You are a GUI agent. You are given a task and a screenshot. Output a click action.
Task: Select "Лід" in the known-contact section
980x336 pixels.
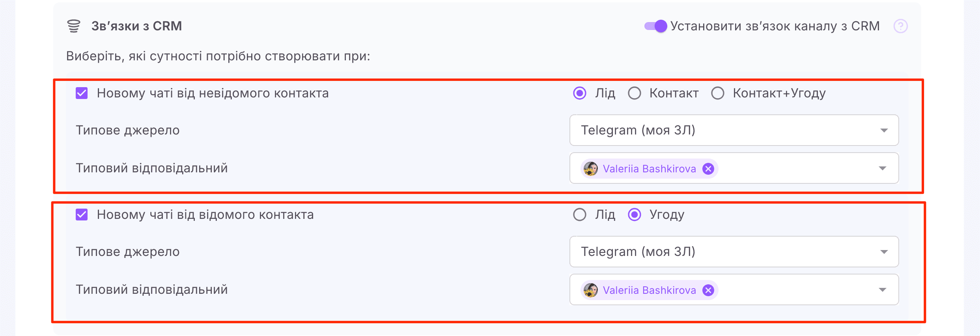pyautogui.click(x=579, y=215)
